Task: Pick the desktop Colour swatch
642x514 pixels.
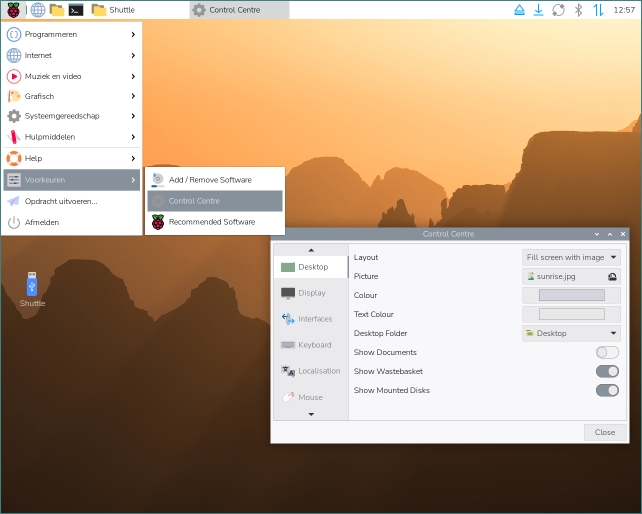Action: click(x=571, y=295)
